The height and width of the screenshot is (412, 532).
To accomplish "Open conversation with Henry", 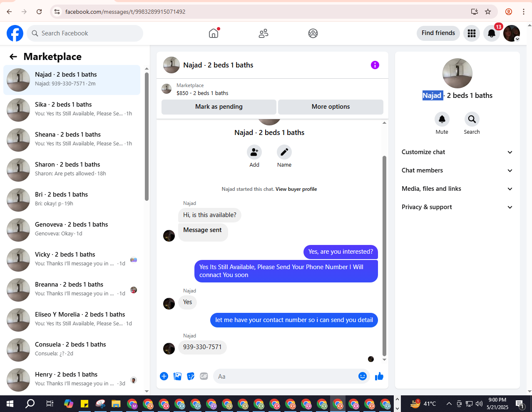I will tap(72, 380).
